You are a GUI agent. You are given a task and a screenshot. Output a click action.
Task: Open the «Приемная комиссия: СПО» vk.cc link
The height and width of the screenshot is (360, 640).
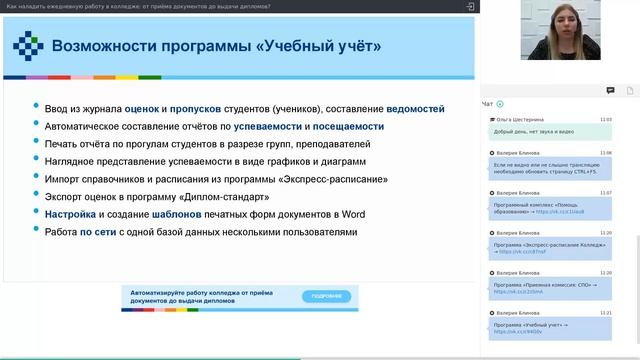[x=518, y=292]
